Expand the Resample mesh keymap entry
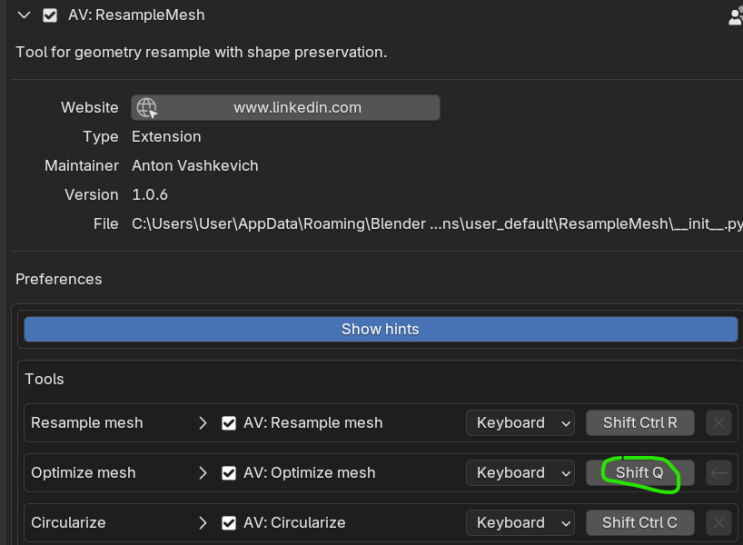 [x=203, y=423]
